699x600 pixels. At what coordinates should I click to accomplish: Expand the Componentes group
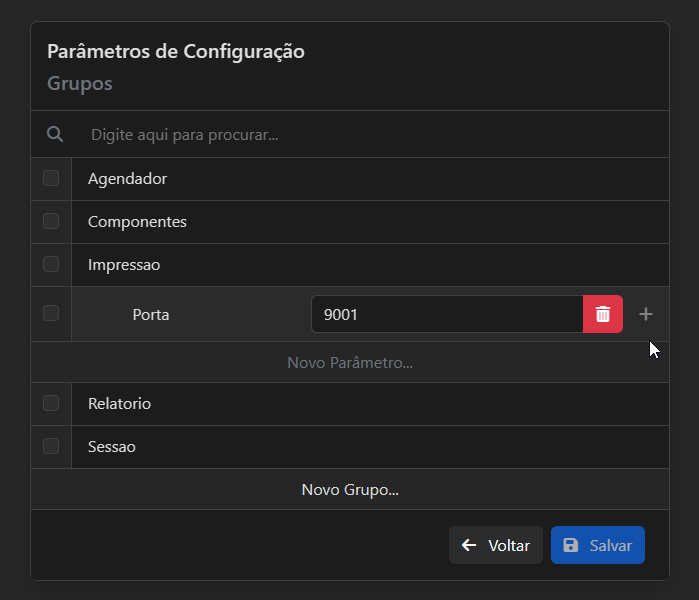[137, 222]
